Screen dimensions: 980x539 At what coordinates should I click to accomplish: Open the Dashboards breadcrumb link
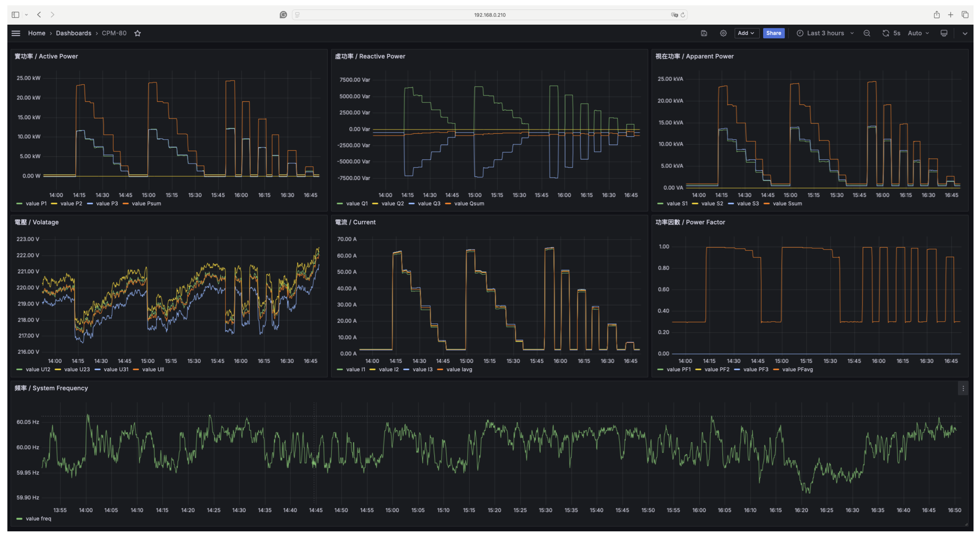tap(73, 33)
